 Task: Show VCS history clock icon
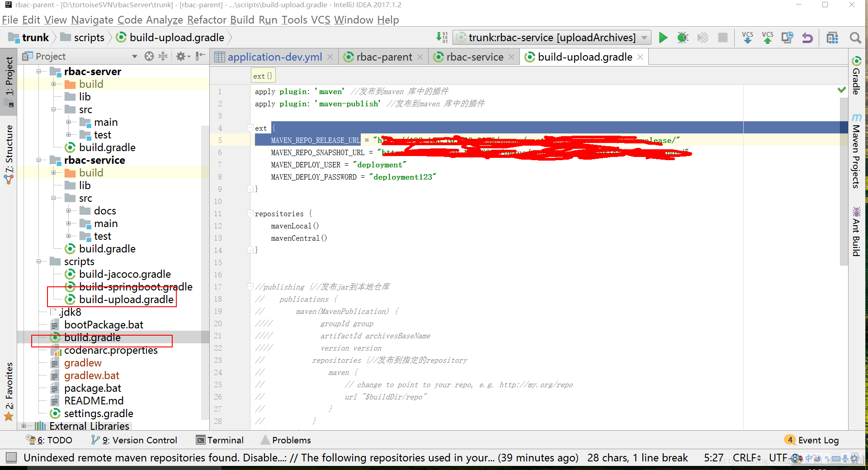[x=787, y=38]
